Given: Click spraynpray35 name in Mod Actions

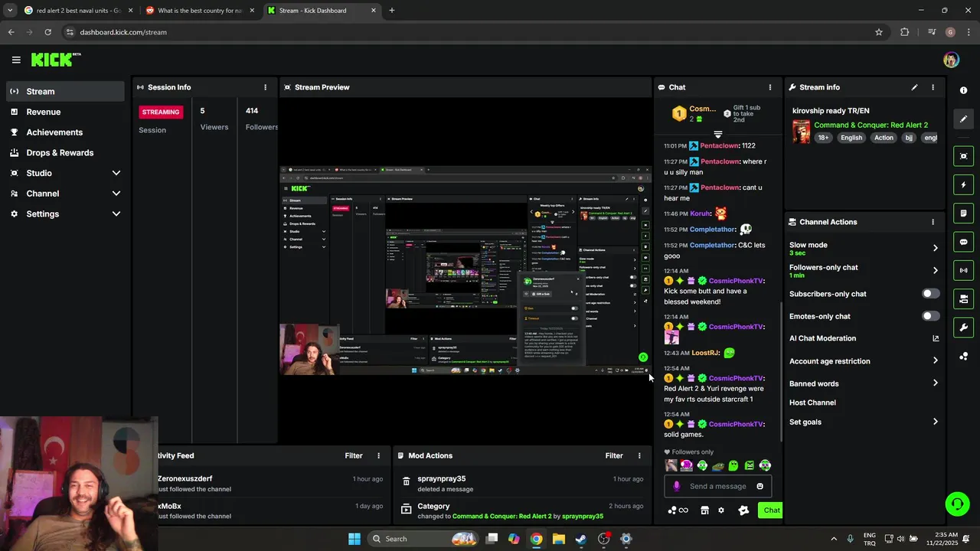Looking at the screenshot, I should [441, 479].
